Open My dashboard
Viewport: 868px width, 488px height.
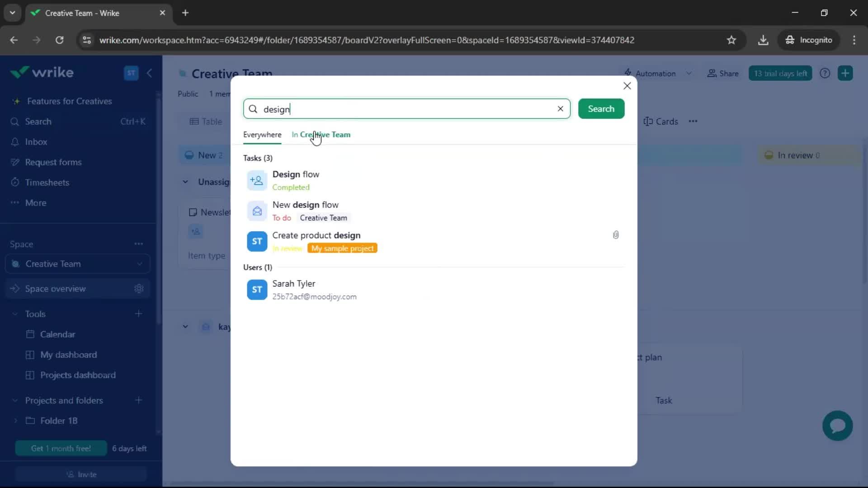(x=68, y=355)
